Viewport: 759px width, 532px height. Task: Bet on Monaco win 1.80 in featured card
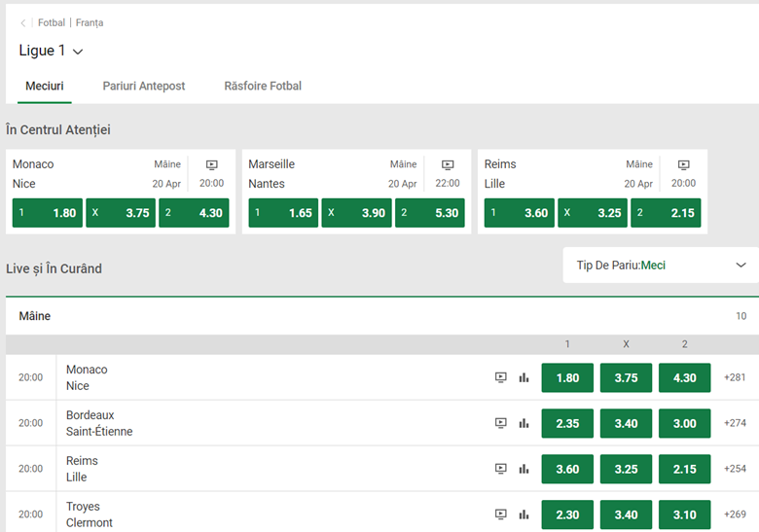pyautogui.click(x=48, y=213)
